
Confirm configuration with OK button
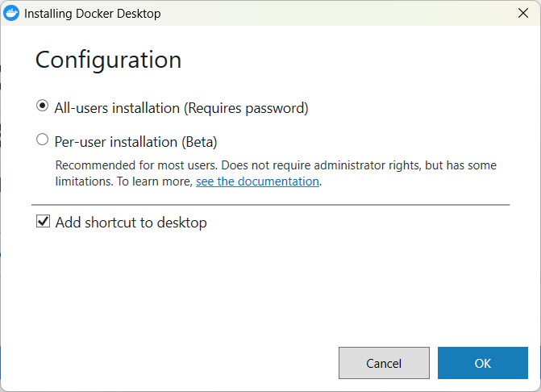483,363
